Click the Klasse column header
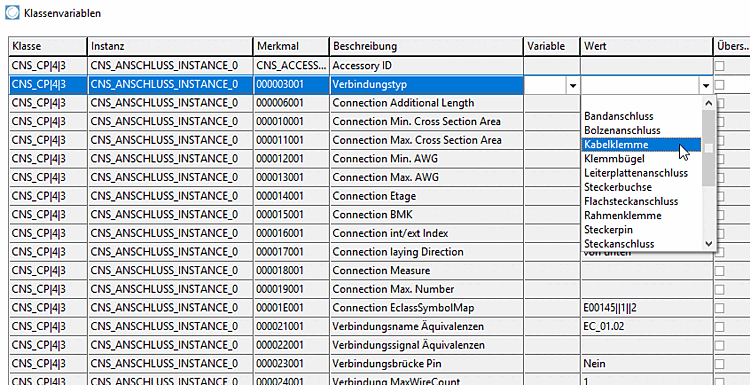Image resolution: width=750 pixels, height=385 pixels. click(x=48, y=46)
